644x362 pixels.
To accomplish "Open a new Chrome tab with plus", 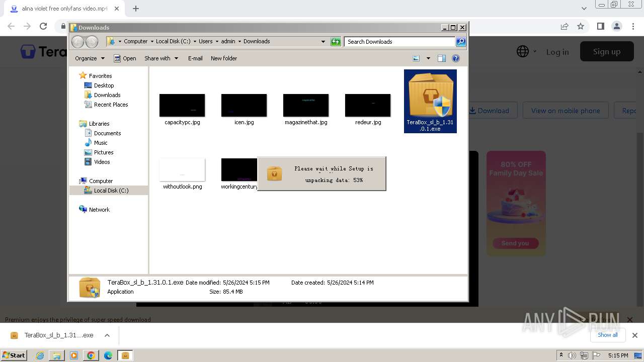I will click(135, 9).
